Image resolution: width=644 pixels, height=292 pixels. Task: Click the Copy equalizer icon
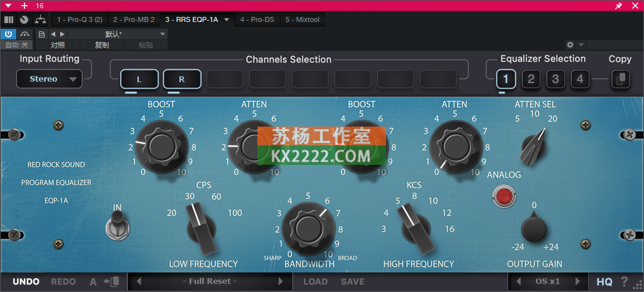tap(620, 79)
